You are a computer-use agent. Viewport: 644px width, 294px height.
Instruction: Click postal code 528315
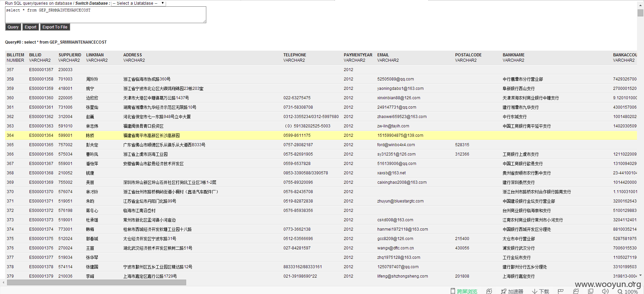click(x=462, y=145)
